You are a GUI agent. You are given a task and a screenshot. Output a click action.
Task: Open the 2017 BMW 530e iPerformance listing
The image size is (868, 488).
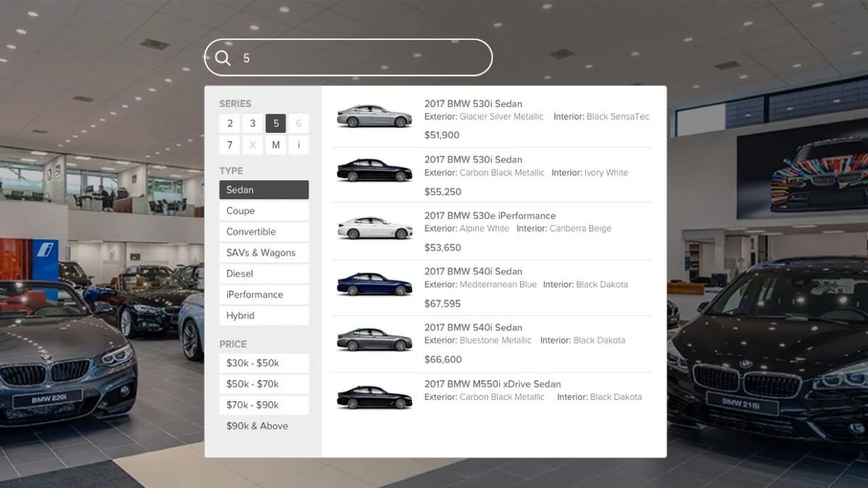coord(490,215)
